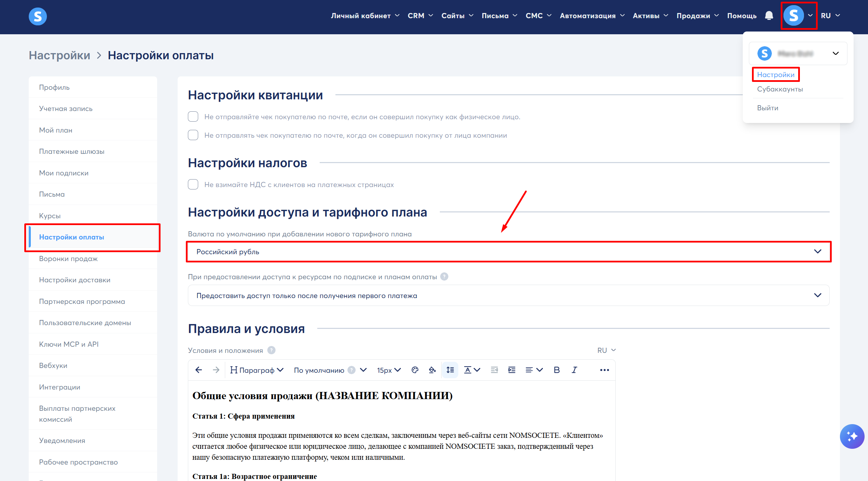The width and height of the screenshot is (868, 481).
Task: Open the notifications bell
Action: [x=769, y=16]
